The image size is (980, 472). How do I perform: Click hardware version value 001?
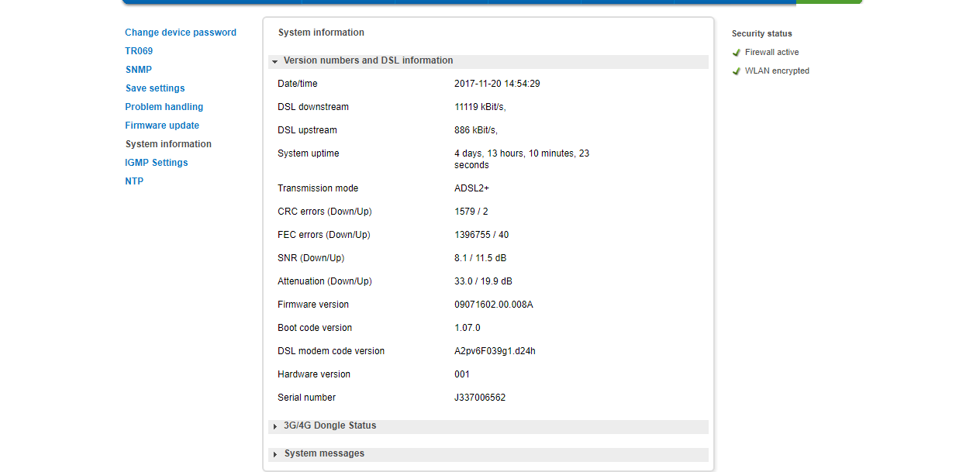pos(462,374)
